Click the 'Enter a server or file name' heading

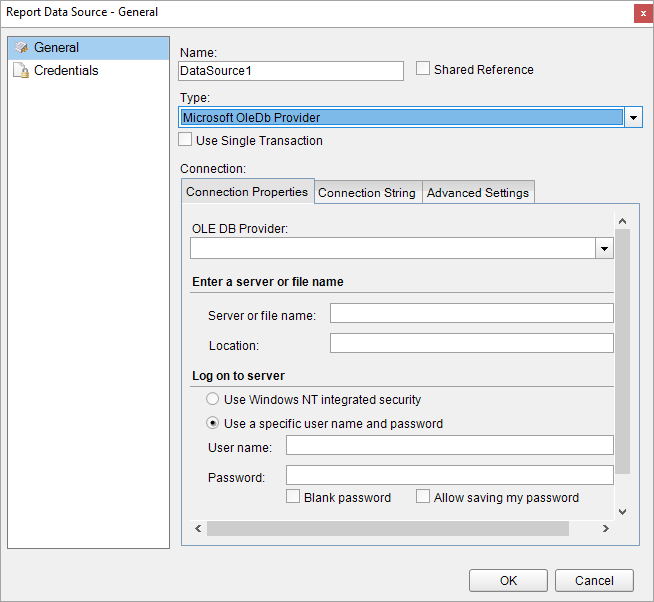[x=268, y=282]
